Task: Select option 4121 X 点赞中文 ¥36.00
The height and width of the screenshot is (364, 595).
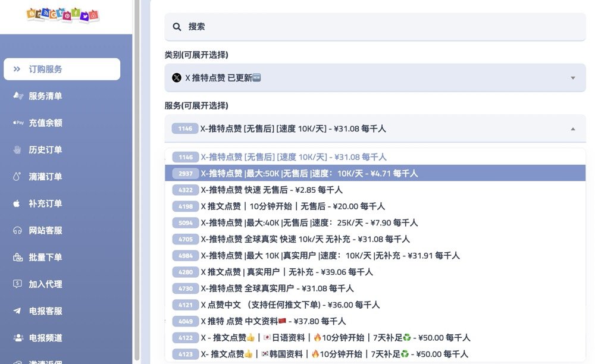Action: (375, 305)
